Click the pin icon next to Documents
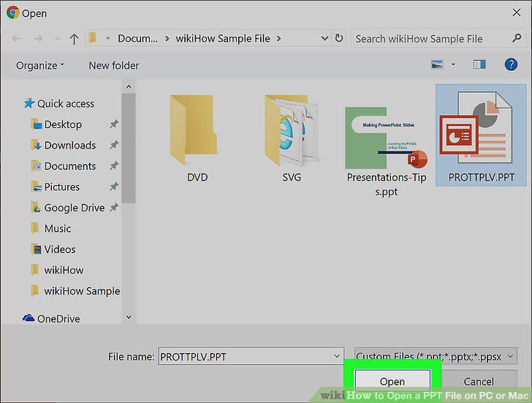 tap(114, 166)
